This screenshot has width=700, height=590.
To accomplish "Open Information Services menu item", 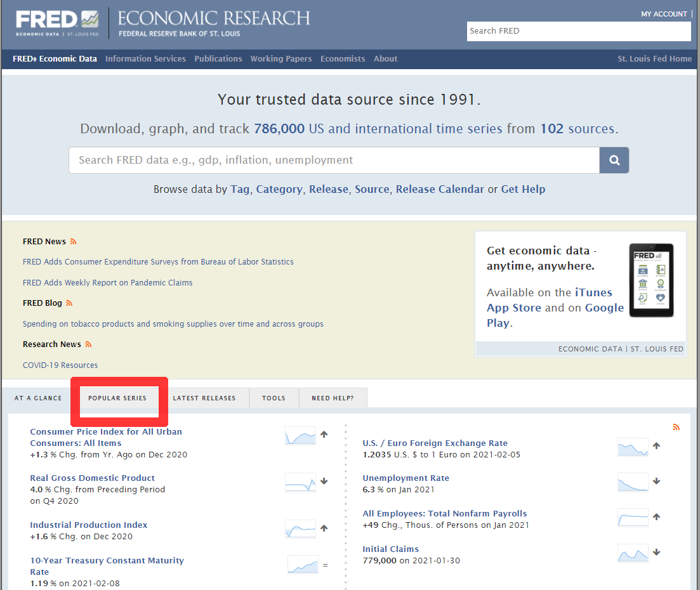I will tap(145, 59).
